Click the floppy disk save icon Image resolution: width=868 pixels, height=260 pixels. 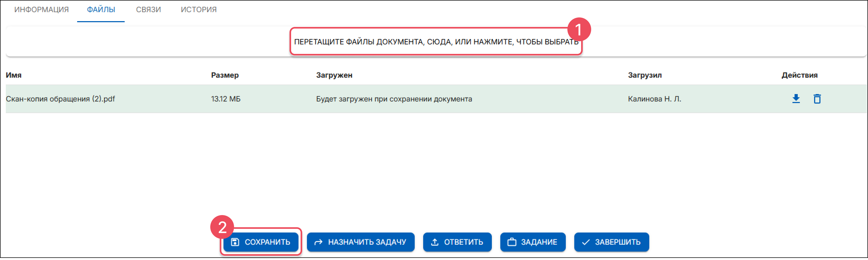pos(236,242)
